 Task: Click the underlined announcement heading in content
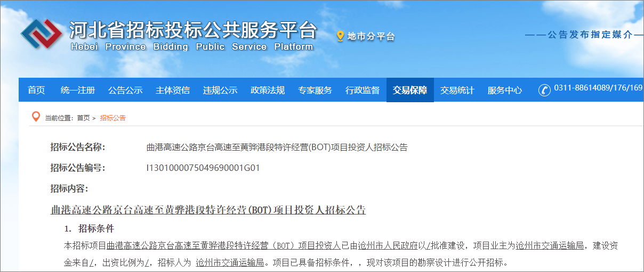click(x=208, y=210)
